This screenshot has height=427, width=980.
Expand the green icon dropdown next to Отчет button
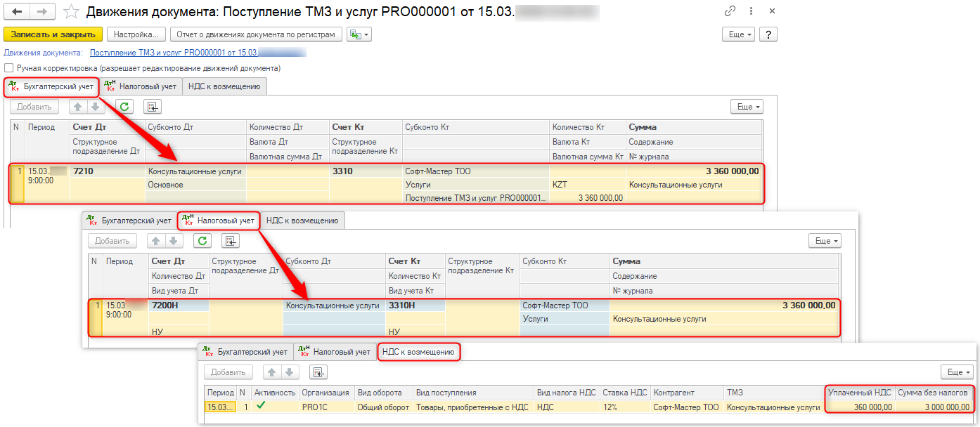[360, 34]
